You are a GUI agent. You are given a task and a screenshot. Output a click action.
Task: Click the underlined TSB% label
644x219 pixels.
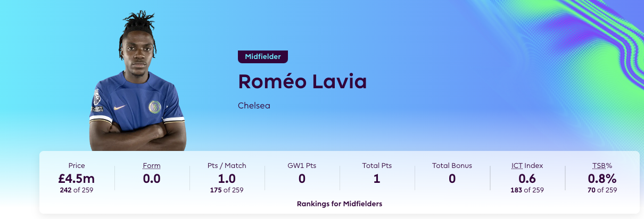pos(602,166)
